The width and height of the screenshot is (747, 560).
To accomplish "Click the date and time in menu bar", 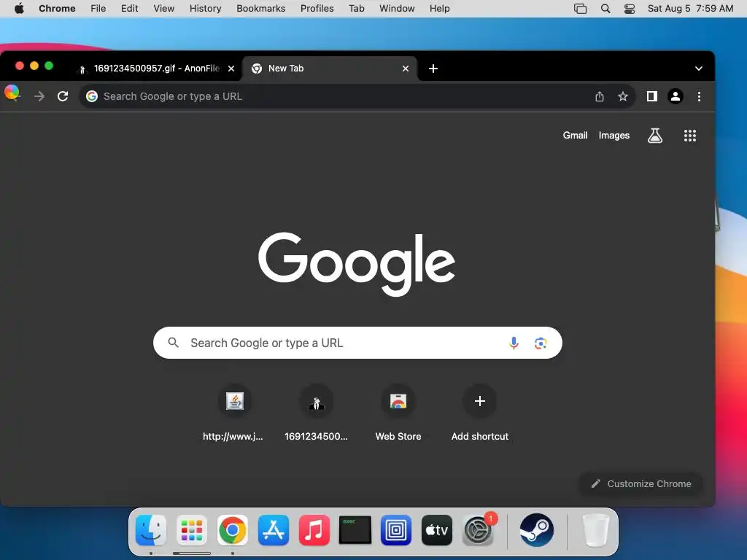I will [x=690, y=9].
